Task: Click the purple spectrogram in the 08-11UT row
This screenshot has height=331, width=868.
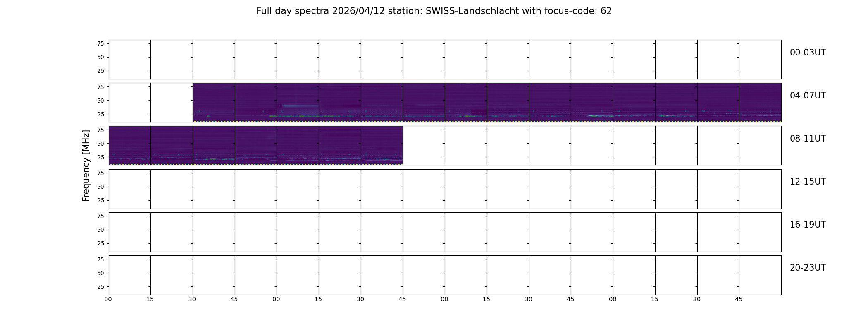Action: pyautogui.click(x=256, y=145)
